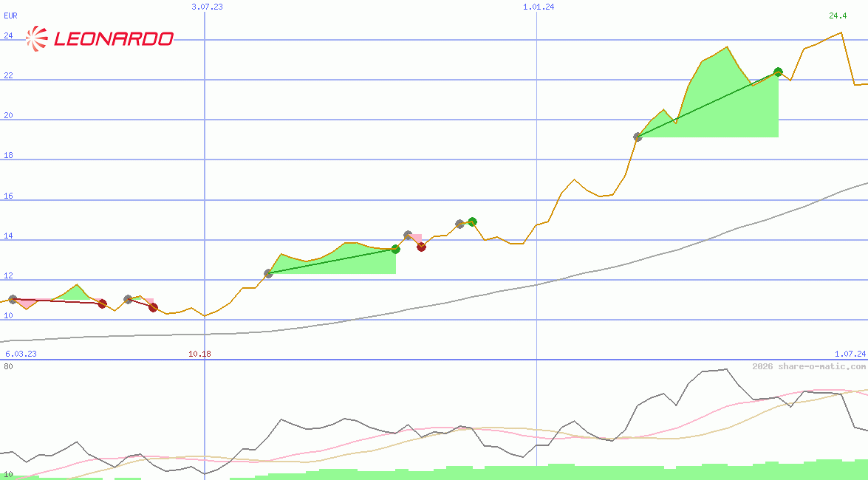Click the 1.01.24 date label at top
This screenshot has width=868, height=480.
point(538,7)
